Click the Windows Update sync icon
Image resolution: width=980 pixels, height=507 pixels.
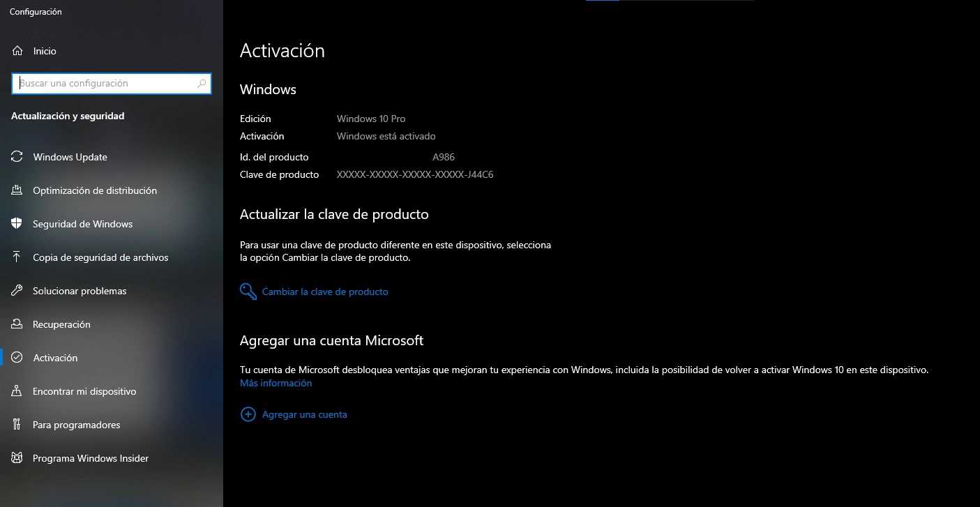(17, 157)
